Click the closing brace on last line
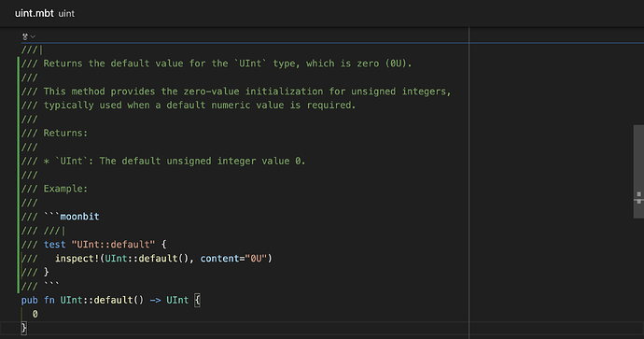The height and width of the screenshot is (339, 644). coord(24,328)
